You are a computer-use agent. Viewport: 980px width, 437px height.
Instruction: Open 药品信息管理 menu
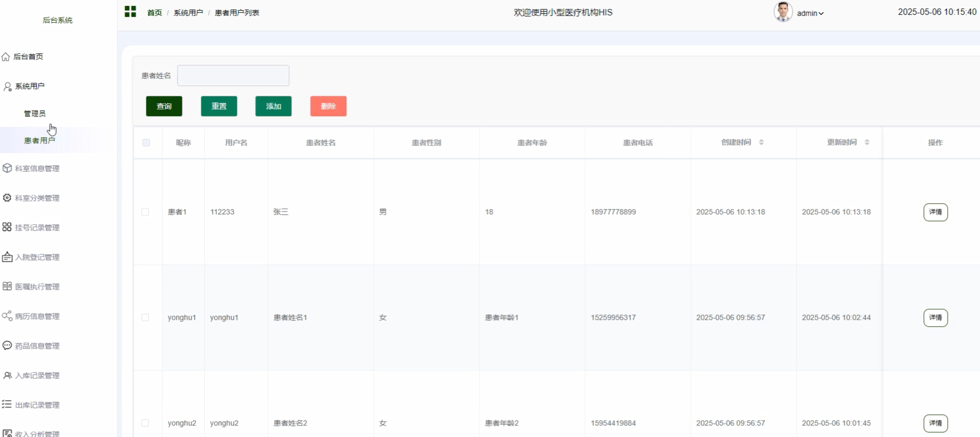click(x=37, y=346)
